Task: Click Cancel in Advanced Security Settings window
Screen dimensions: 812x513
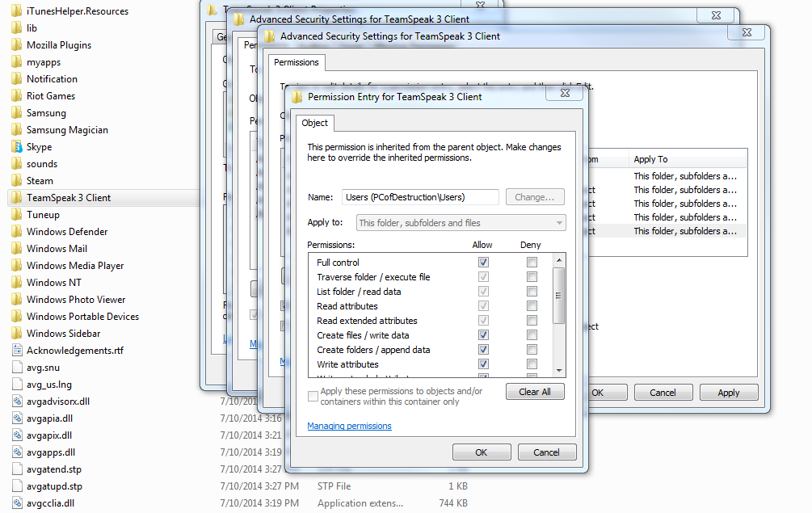Action: coord(663,393)
